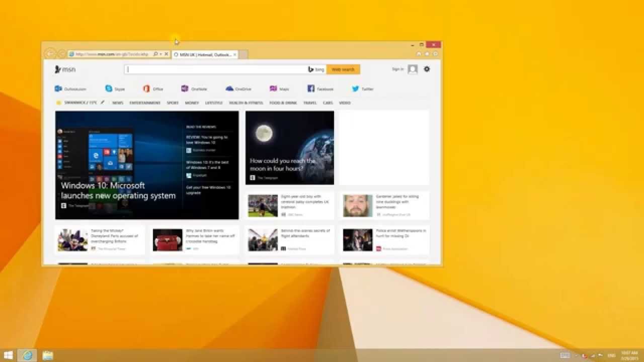Go to the LIFESTYLE section
Image resolution: width=644 pixels, height=362 pixels.
214,103
